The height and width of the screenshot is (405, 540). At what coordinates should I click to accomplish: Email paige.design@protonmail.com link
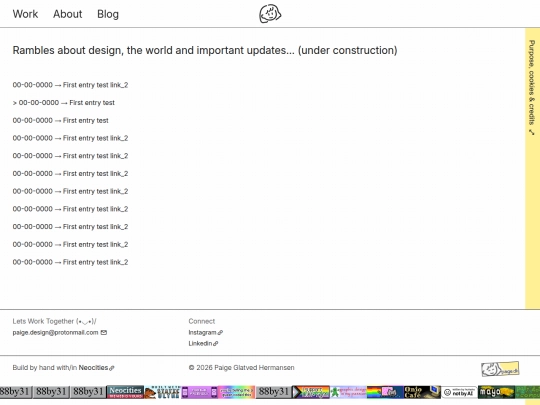point(60,332)
